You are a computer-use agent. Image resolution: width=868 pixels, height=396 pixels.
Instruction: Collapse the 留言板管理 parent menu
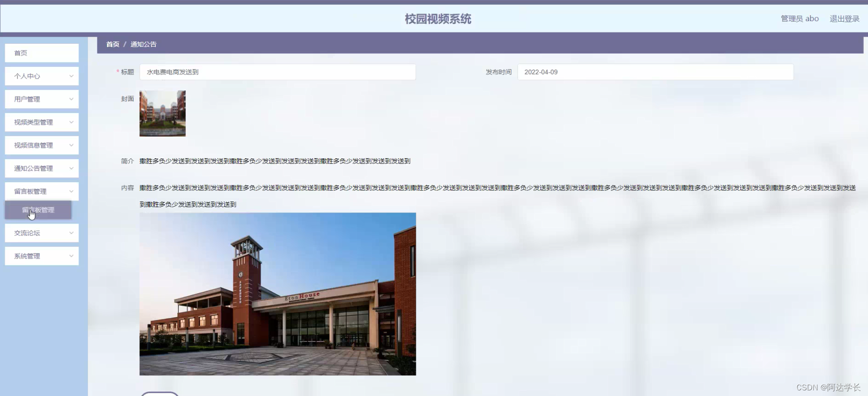coord(41,191)
